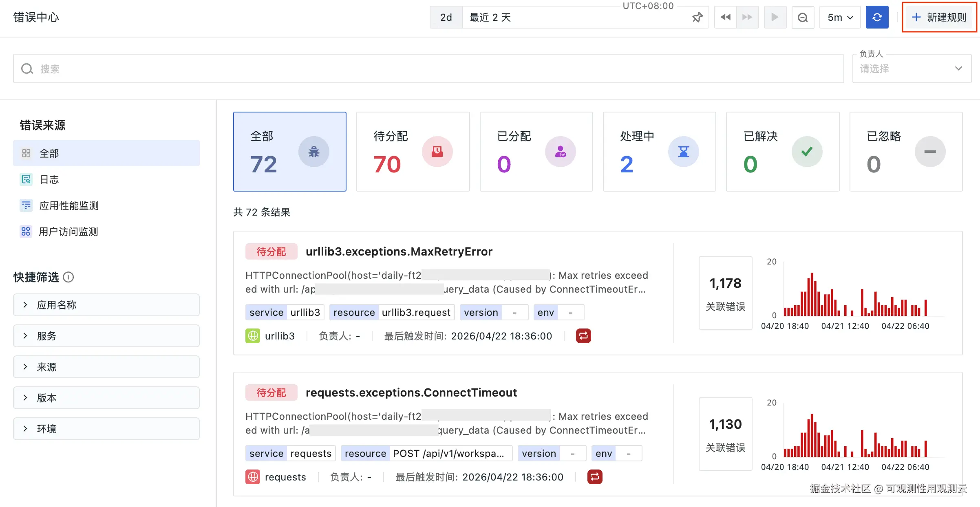This screenshot has width=980, height=507.
Task: Expand the 环境 quick filter
Action: [x=106, y=429]
